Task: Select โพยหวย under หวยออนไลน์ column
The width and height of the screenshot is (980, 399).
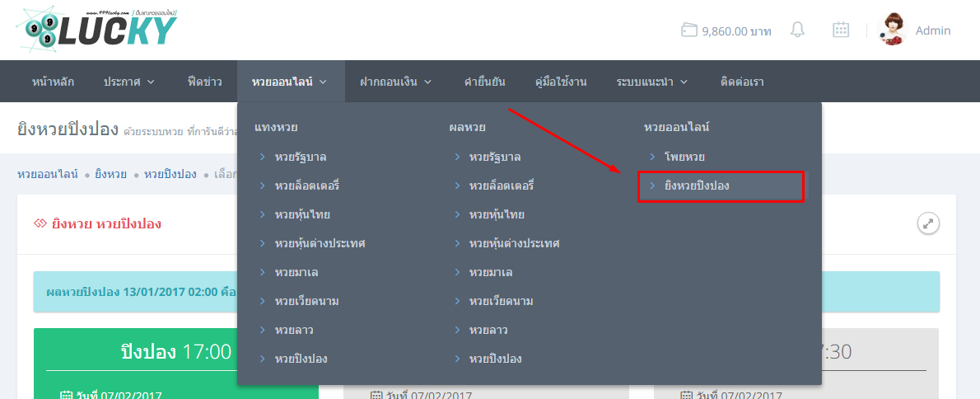Action: (684, 157)
